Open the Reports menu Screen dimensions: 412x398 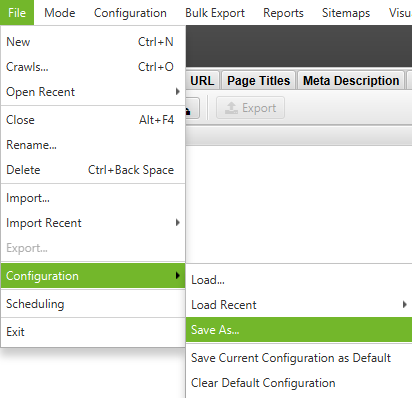pyautogui.click(x=283, y=13)
